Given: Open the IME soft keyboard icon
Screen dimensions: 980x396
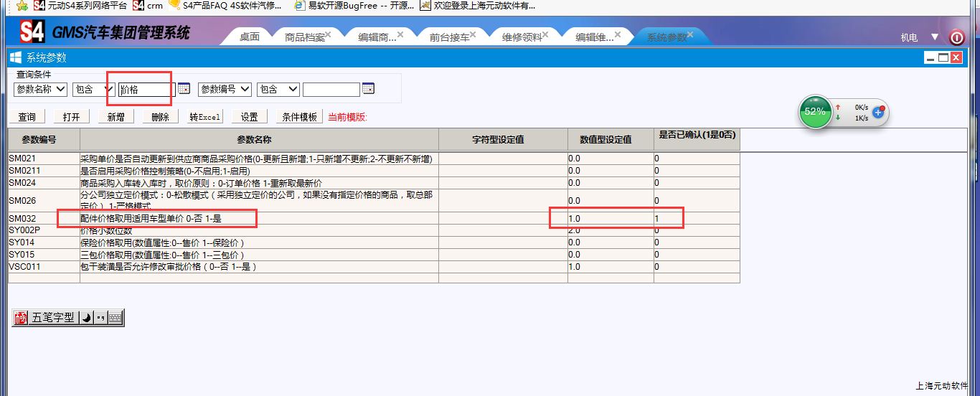Looking at the screenshot, I should click(x=116, y=317).
